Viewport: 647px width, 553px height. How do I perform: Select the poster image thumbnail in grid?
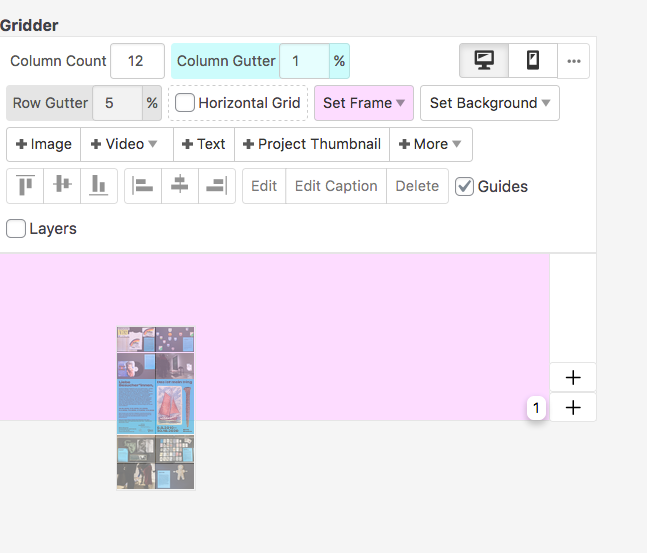(x=155, y=408)
